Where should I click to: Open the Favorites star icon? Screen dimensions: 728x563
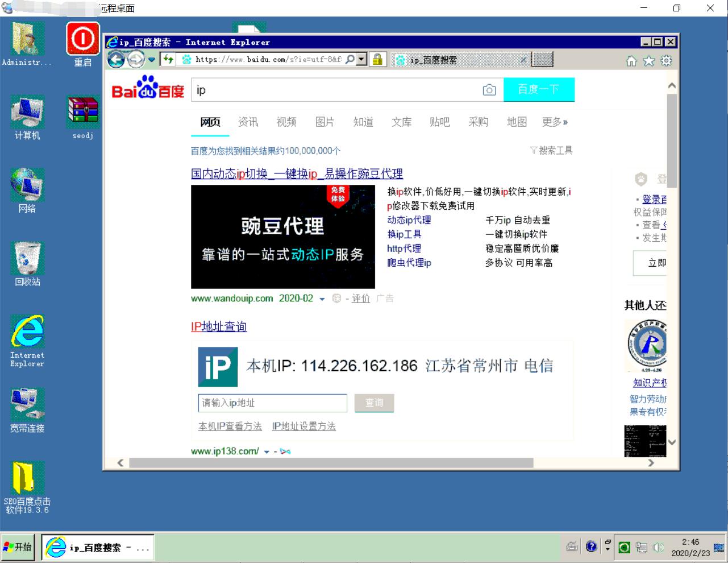pos(649,61)
